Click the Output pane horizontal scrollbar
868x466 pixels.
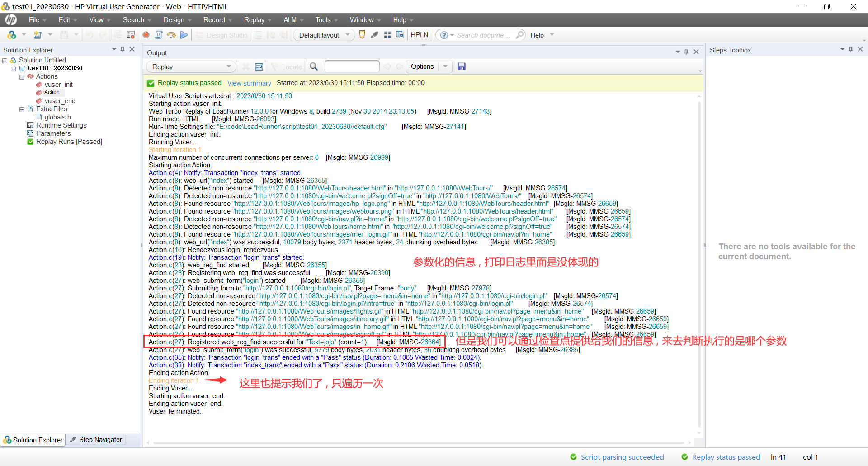pyautogui.click(x=418, y=443)
